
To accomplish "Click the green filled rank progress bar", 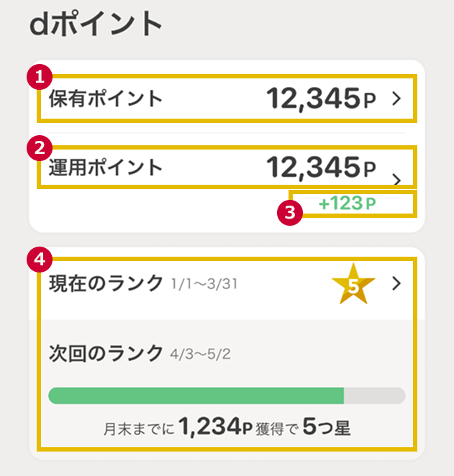I will pyautogui.click(x=196, y=395).
